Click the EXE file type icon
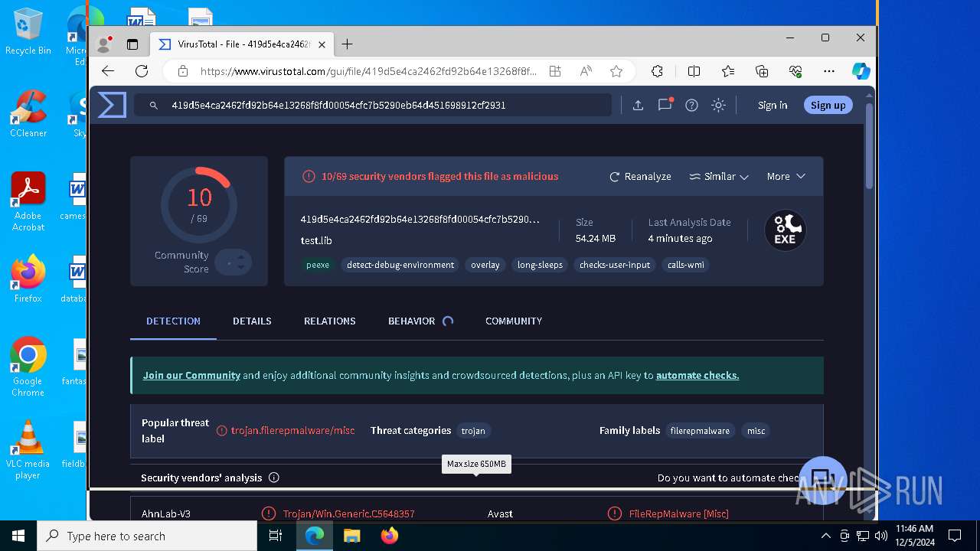This screenshot has width=980, height=551. coord(785,230)
